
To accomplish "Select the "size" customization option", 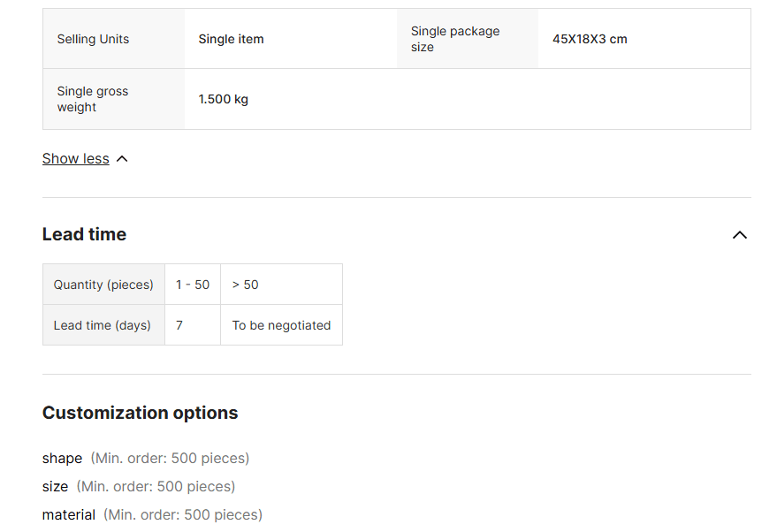I will tap(55, 487).
